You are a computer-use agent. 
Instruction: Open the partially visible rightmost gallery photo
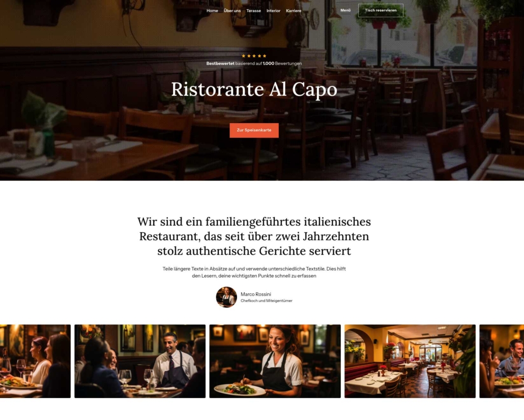502,361
